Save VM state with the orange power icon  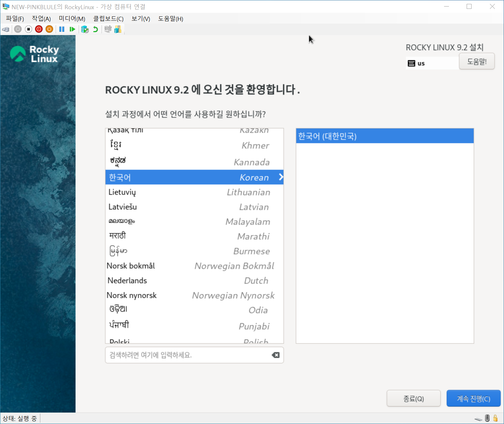click(x=49, y=29)
